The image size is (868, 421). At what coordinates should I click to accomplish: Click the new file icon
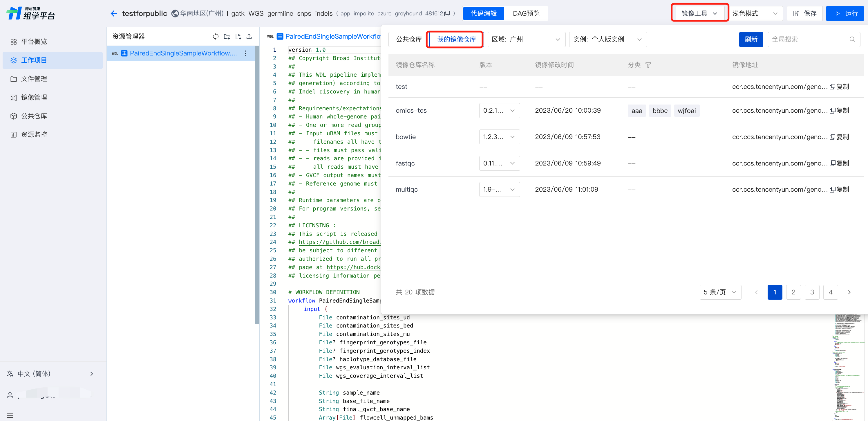pos(238,36)
